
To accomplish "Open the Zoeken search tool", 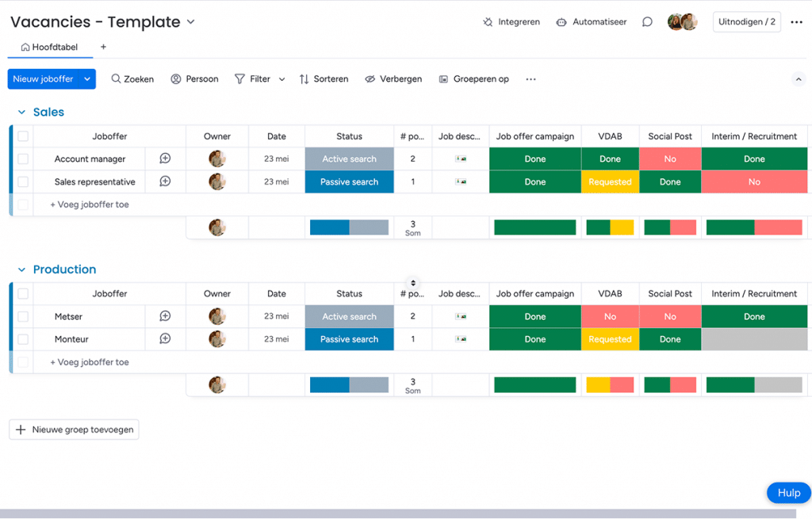I will (132, 78).
